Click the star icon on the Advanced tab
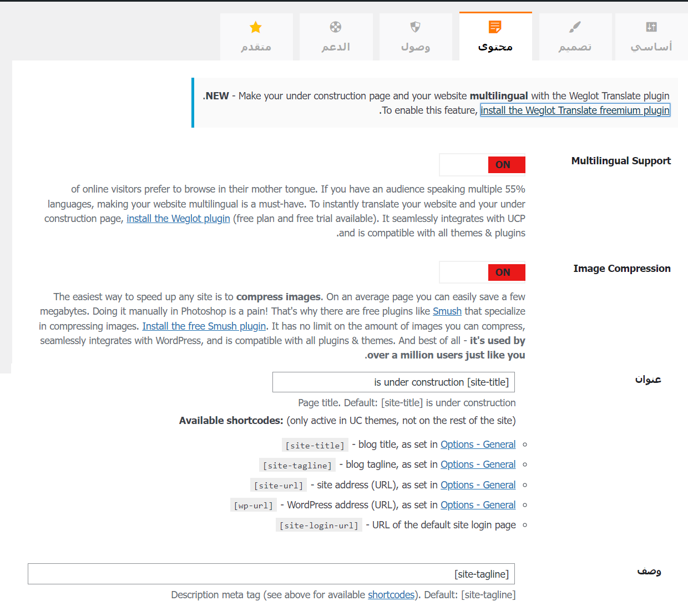This screenshot has width=688, height=616. (256, 27)
